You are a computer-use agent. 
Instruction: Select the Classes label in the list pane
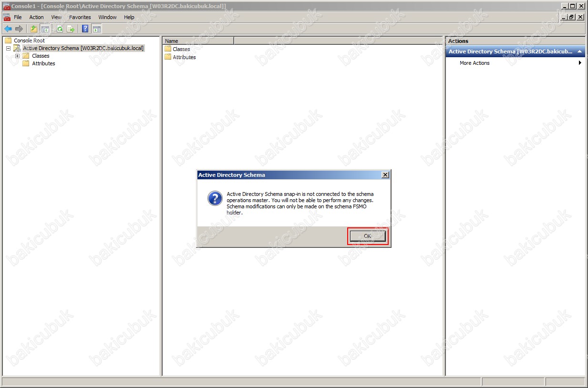click(x=181, y=49)
